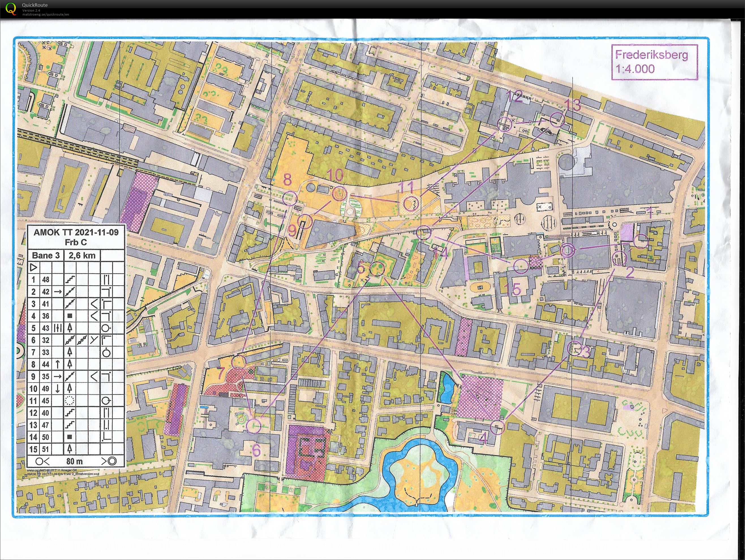Click the 2,6 km course length

[82, 256]
